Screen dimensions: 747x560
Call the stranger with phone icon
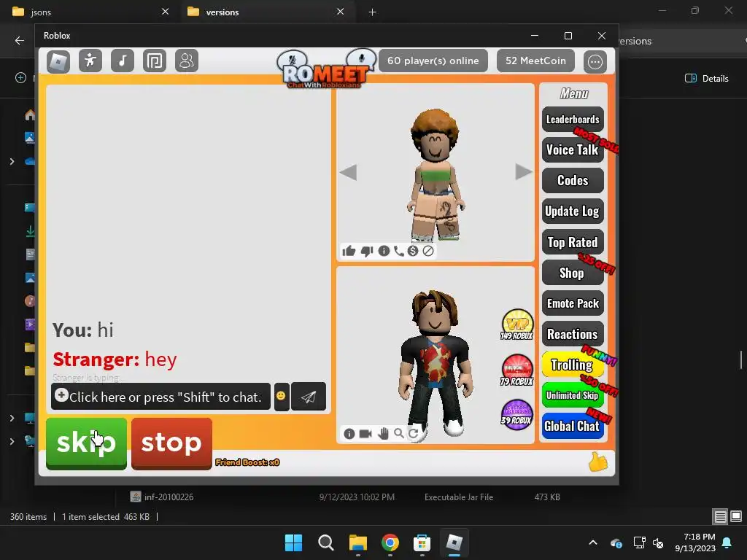[x=399, y=251]
